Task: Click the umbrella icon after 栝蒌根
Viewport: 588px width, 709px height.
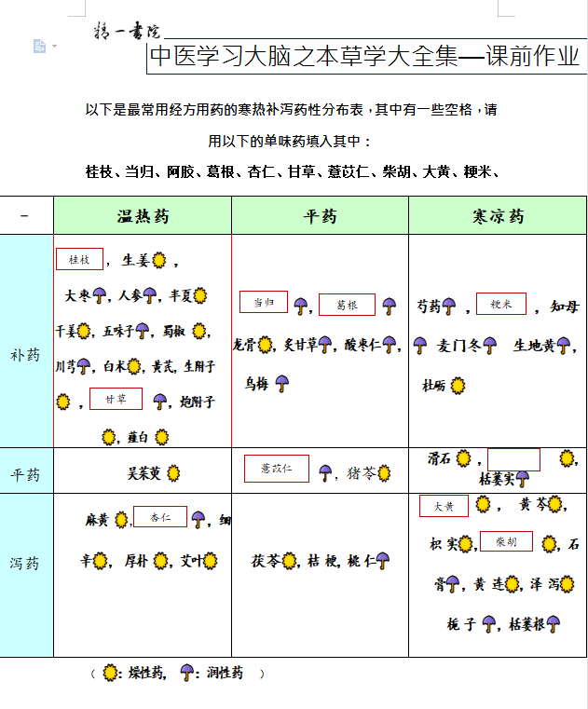Action: click(554, 624)
